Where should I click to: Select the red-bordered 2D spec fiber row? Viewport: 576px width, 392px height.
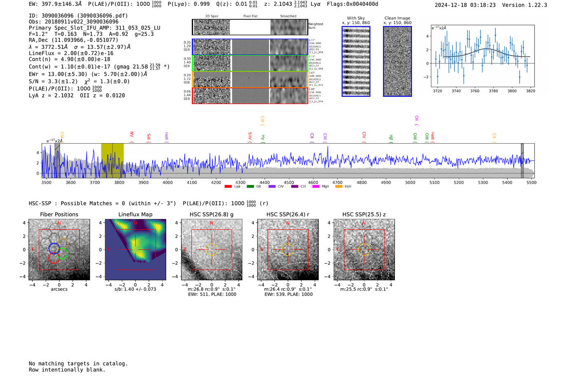click(x=250, y=96)
